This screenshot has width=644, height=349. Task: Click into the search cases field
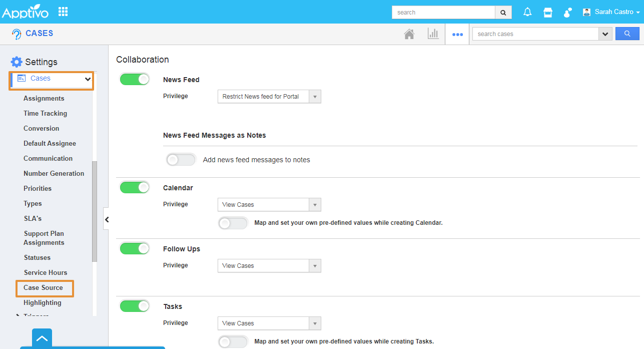[x=535, y=34]
